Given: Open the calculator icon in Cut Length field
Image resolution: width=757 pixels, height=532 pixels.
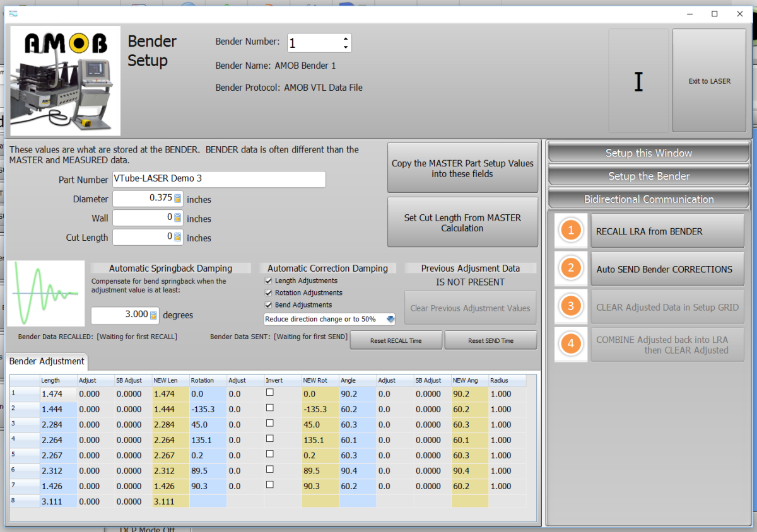Looking at the screenshot, I should click(178, 238).
